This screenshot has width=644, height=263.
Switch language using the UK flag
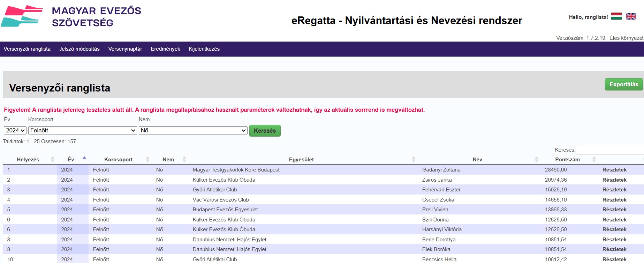coord(631,16)
